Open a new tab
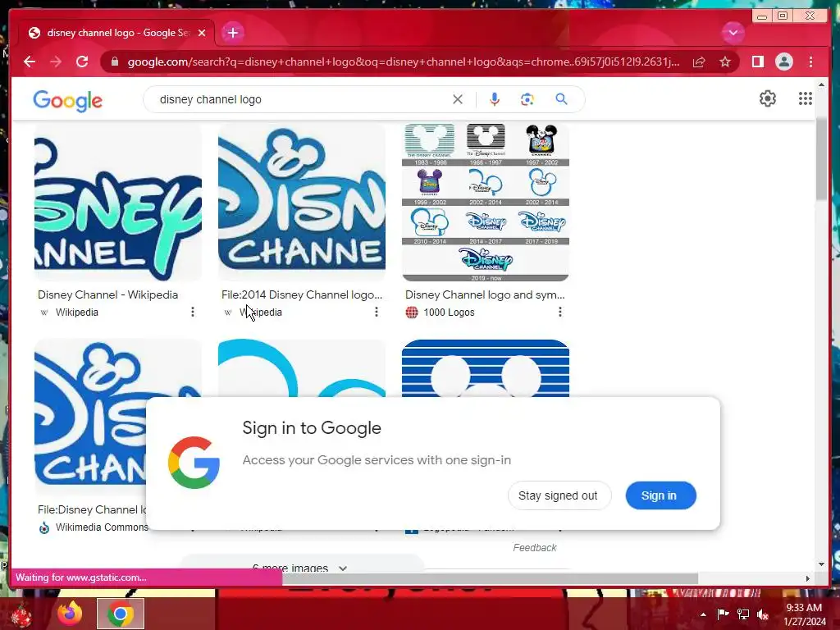 pyautogui.click(x=232, y=33)
